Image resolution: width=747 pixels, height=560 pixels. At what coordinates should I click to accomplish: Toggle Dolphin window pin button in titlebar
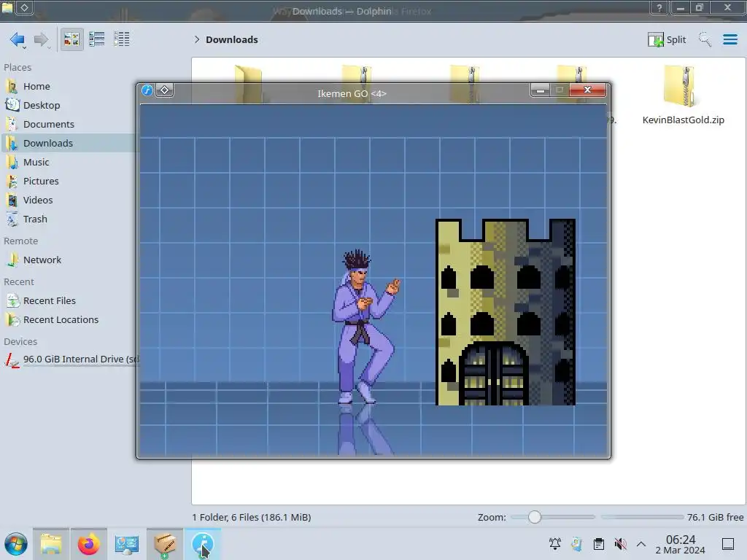24,7
